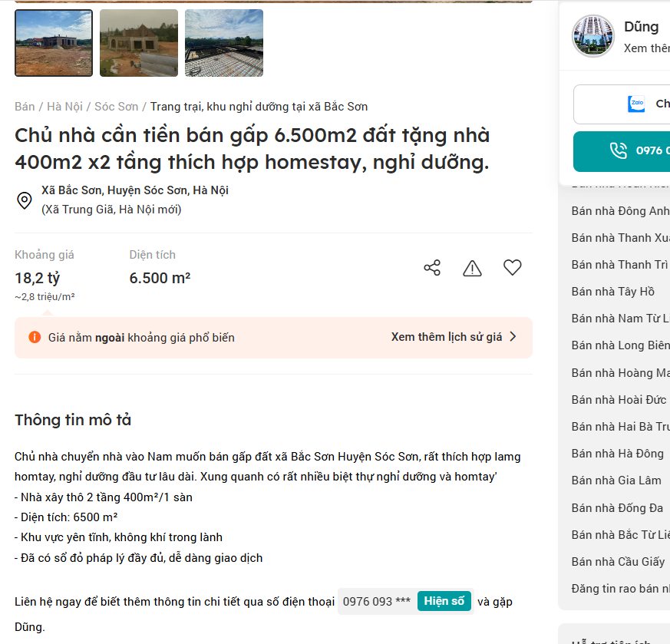Click the phone call icon

(619, 150)
